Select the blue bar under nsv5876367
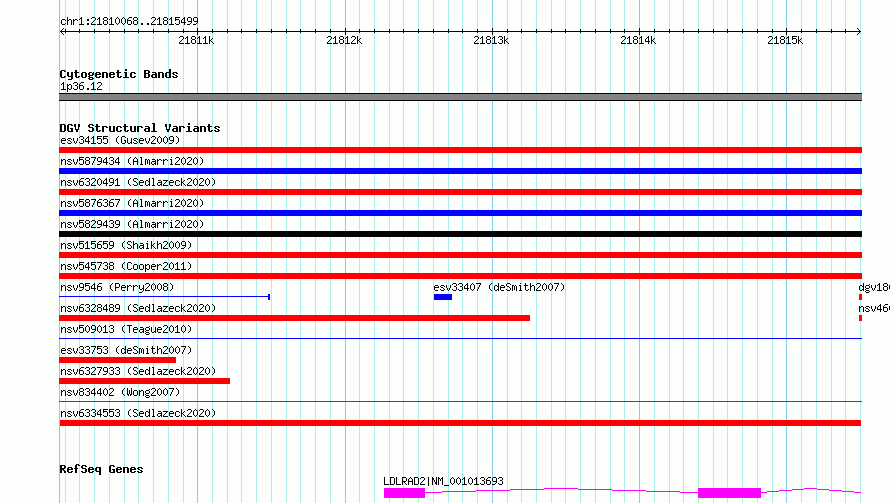 (x=460, y=213)
